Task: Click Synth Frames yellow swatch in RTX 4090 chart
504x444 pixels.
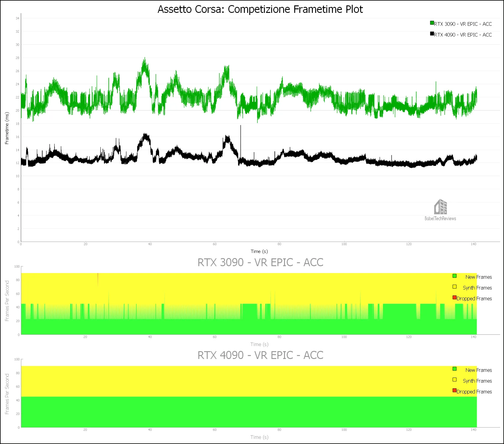Action: click(x=455, y=380)
